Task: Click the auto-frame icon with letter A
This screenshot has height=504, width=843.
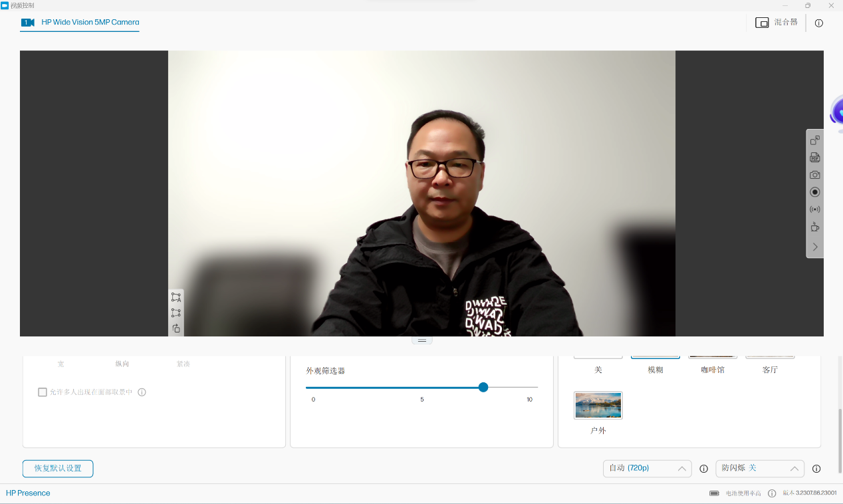Action: [x=176, y=297]
